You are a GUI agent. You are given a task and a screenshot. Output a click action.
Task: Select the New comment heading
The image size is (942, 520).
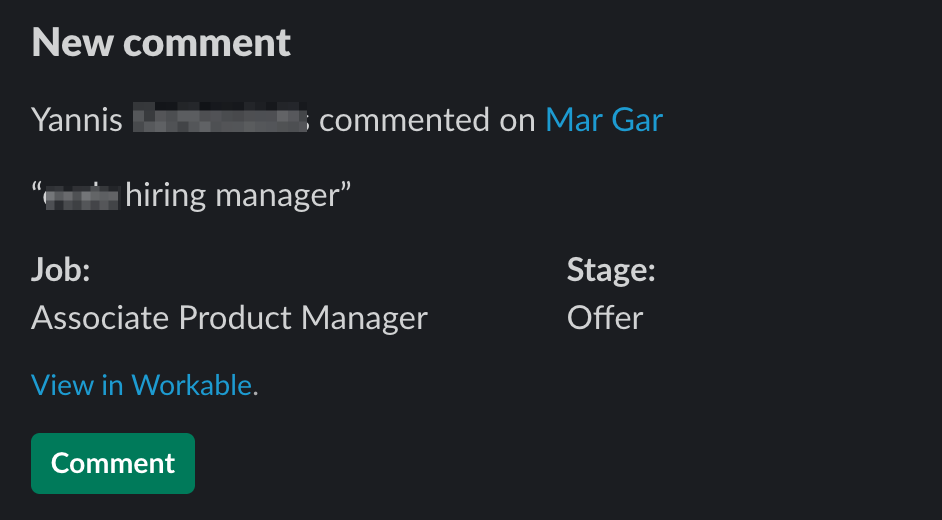click(161, 43)
